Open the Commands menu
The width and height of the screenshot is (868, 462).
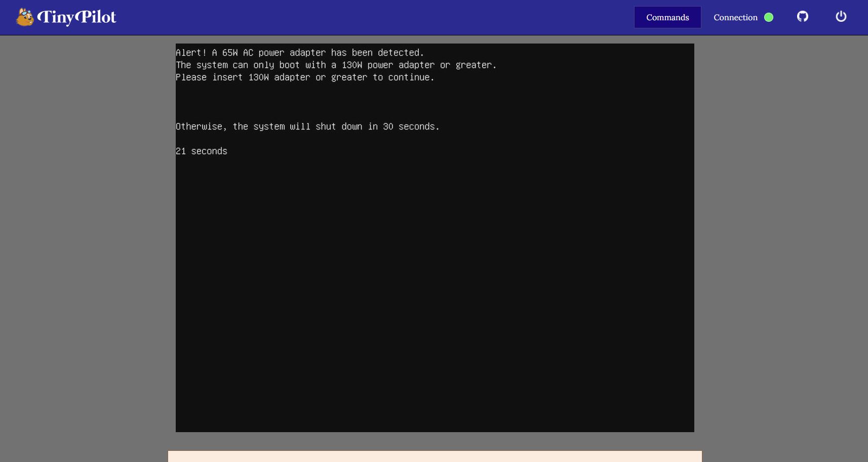pyautogui.click(x=667, y=17)
